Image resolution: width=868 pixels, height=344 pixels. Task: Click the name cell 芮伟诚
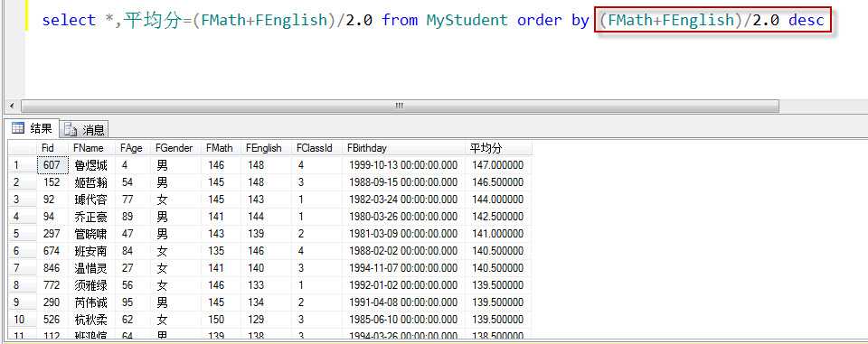pos(92,302)
